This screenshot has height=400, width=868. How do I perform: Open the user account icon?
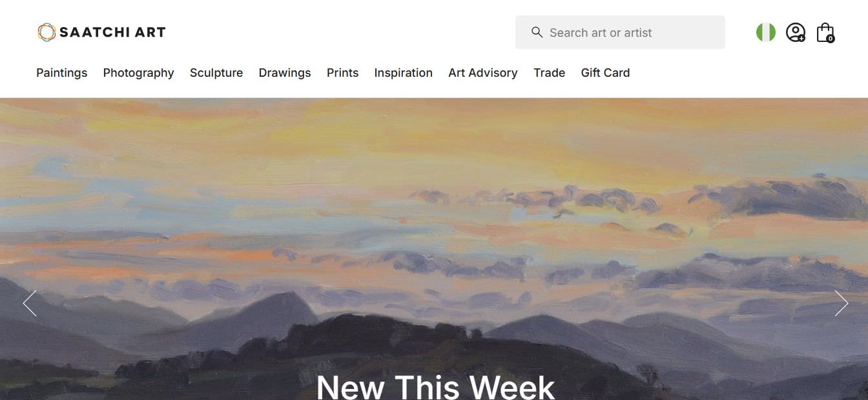tap(796, 32)
